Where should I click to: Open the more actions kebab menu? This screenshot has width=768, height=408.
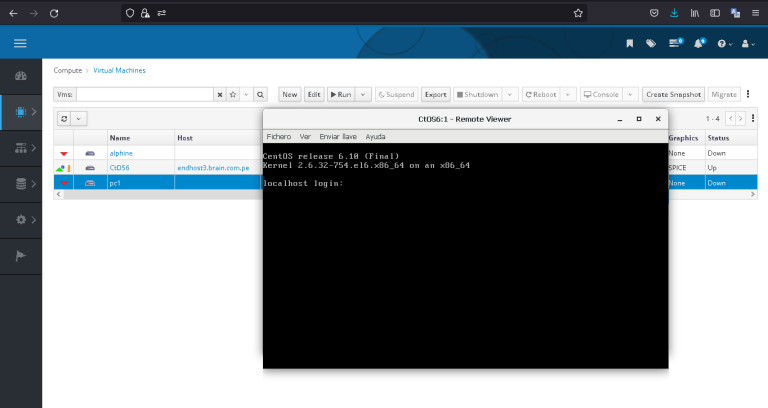[748, 94]
